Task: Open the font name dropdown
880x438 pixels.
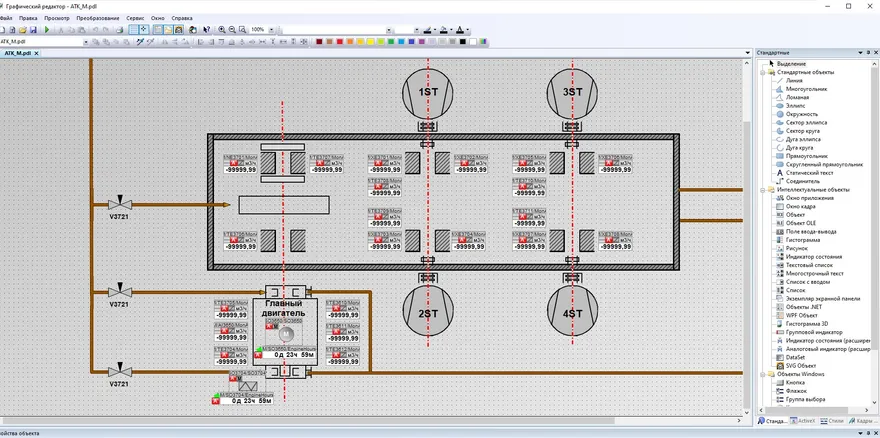Action: coord(389,30)
